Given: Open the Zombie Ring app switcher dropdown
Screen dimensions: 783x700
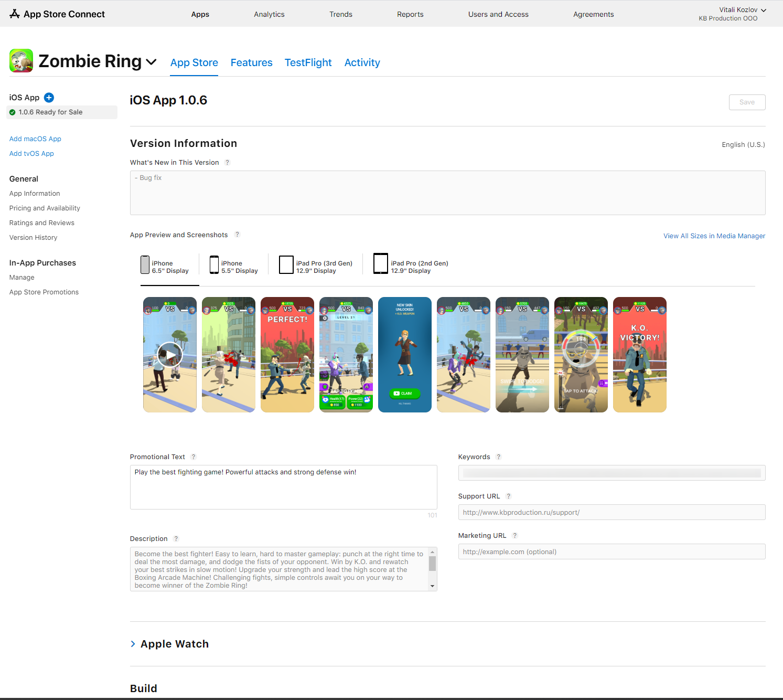Looking at the screenshot, I should pos(151,62).
